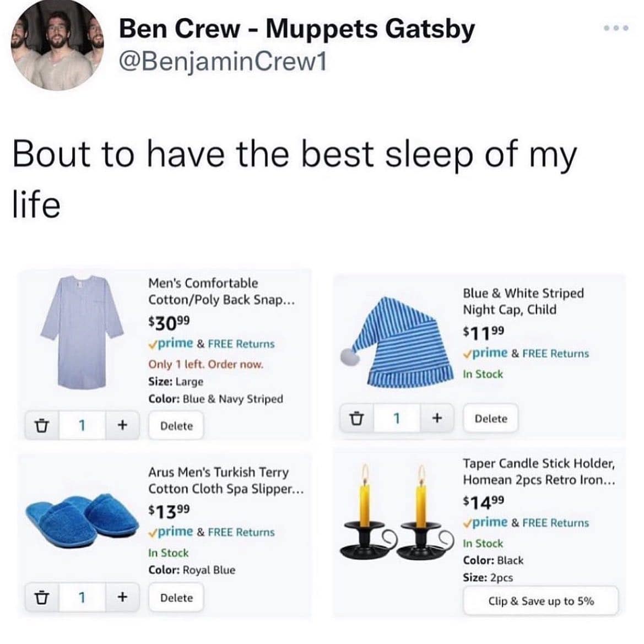Click the trash icon for the spa slippers
Image resolution: width=644 pixels, height=644 pixels.
[x=40, y=597]
